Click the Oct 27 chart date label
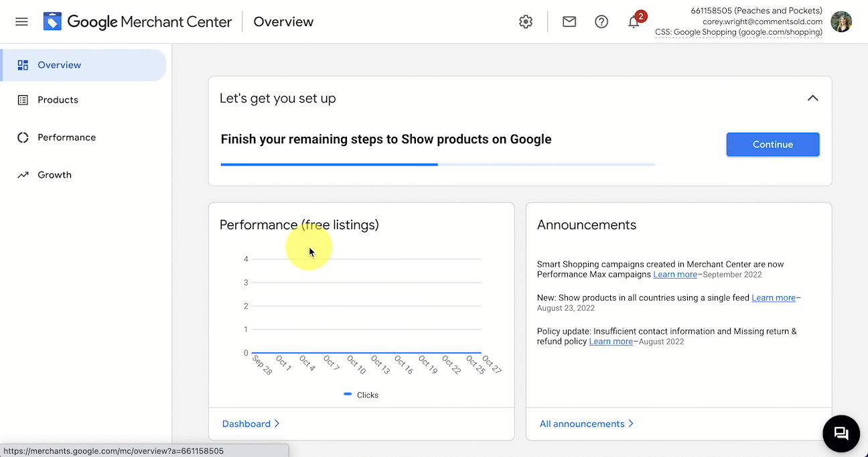This screenshot has height=457, width=868. point(492,365)
